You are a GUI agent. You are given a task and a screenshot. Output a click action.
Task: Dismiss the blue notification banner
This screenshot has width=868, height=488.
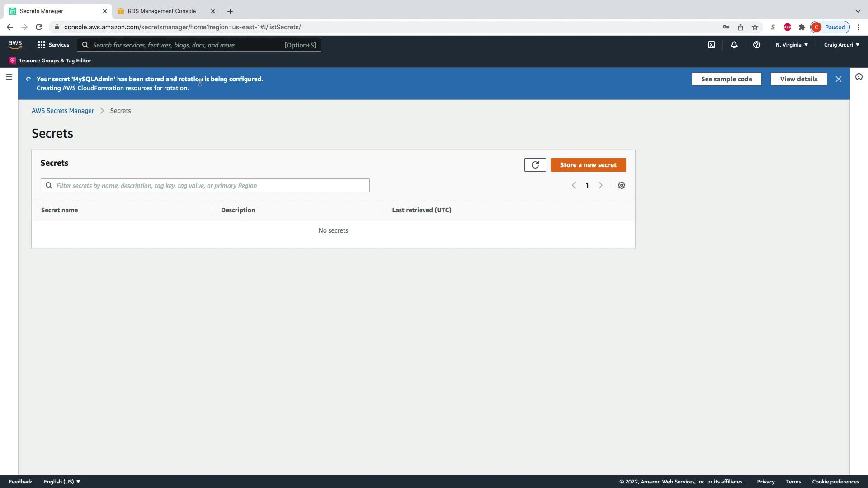click(838, 79)
